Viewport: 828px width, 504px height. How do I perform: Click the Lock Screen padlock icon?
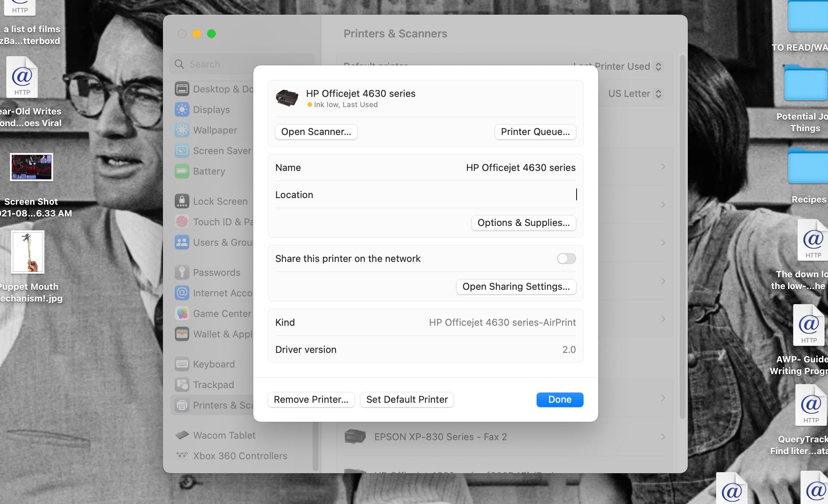[182, 201]
